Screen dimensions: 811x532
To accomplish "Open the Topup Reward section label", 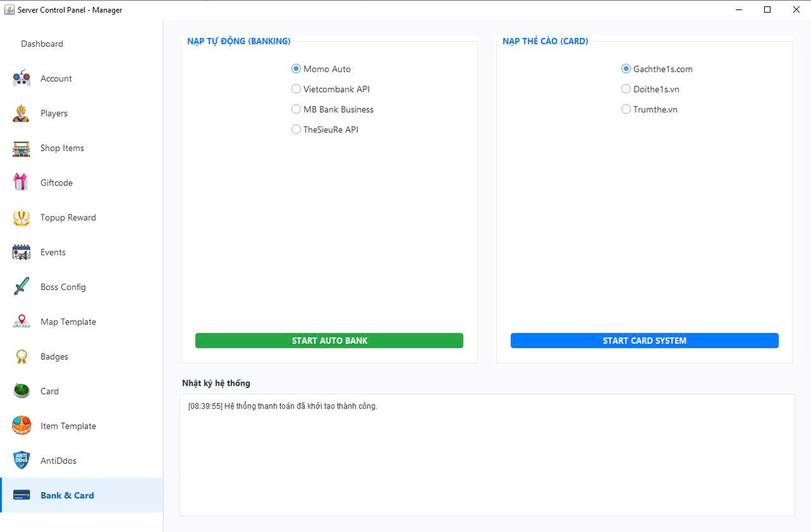I will 68,217.
